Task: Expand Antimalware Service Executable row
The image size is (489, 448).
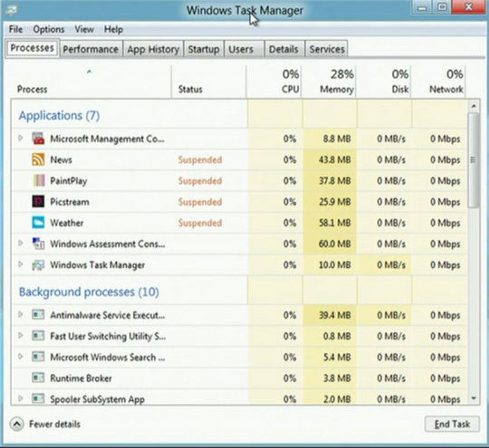Action: (x=21, y=314)
